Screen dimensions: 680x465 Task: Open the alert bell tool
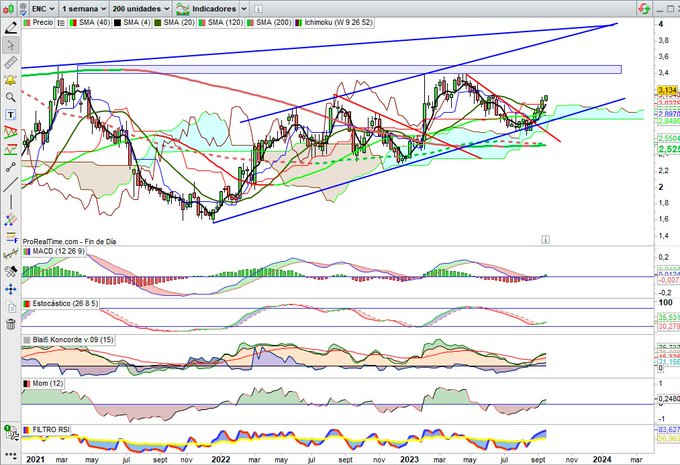[x=10, y=80]
